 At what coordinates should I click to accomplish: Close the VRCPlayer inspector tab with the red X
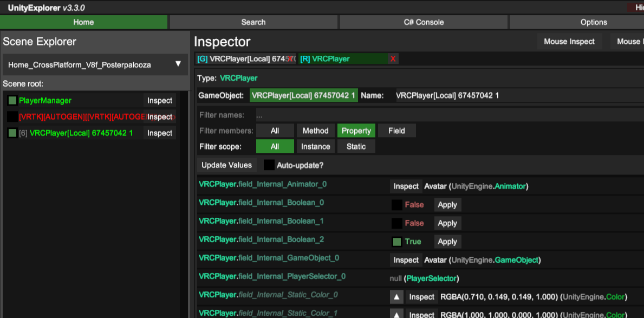(393, 59)
